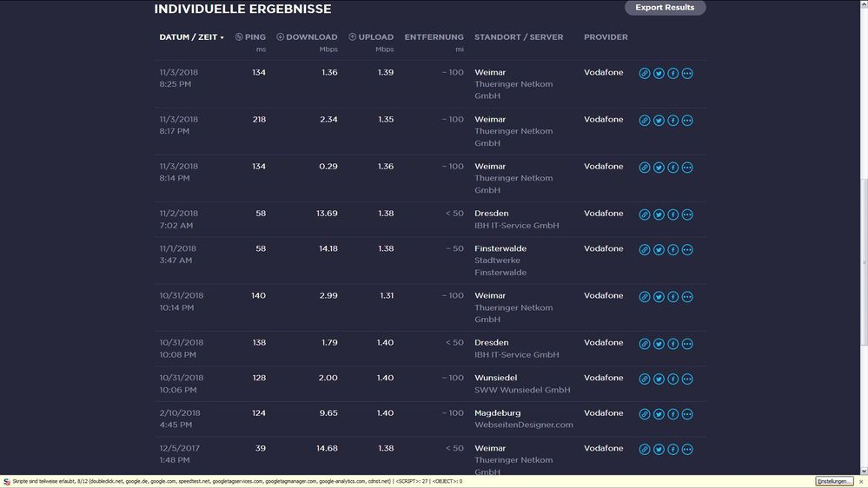Facebook icon in 11/3/2018 8:14 PM row
Screen dimensions: 868x488
(673, 167)
